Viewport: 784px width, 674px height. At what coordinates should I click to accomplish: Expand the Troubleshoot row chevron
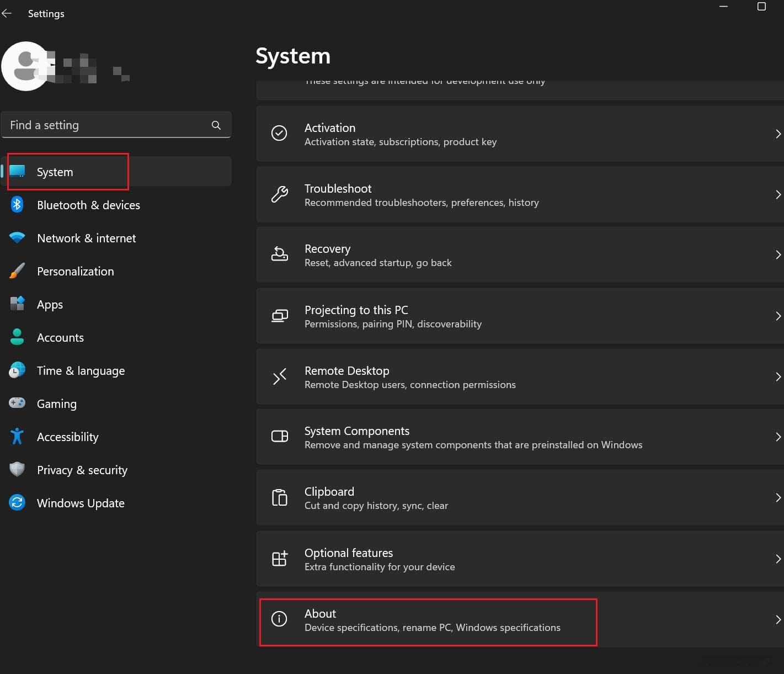pos(778,194)
